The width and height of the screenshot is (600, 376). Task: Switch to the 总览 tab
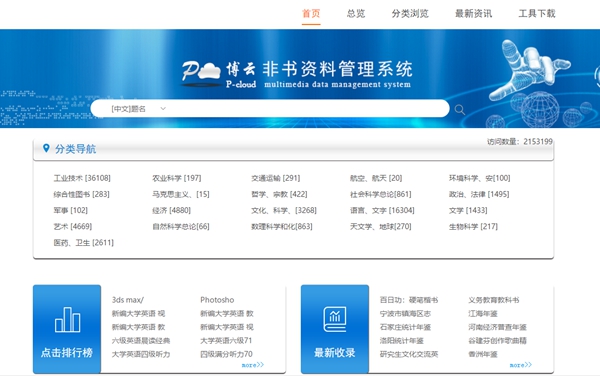click(x=356, y=14)
